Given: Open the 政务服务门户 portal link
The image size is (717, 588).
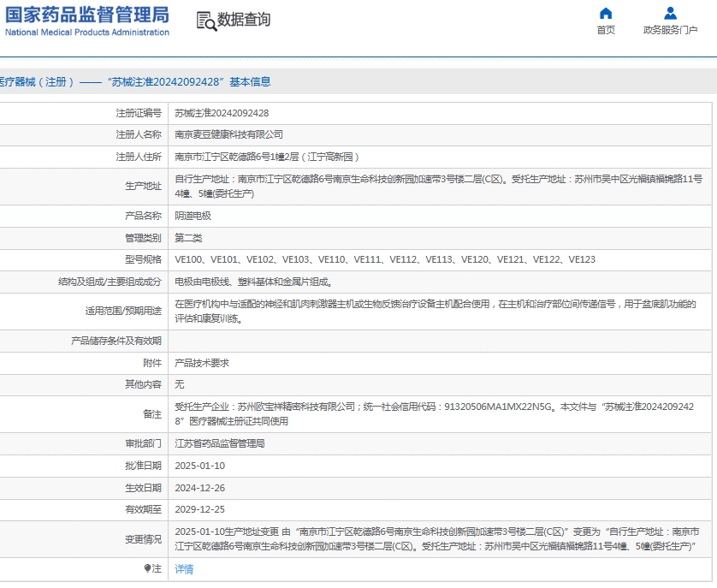Looking at the screenshot, I should pos(668,27).
